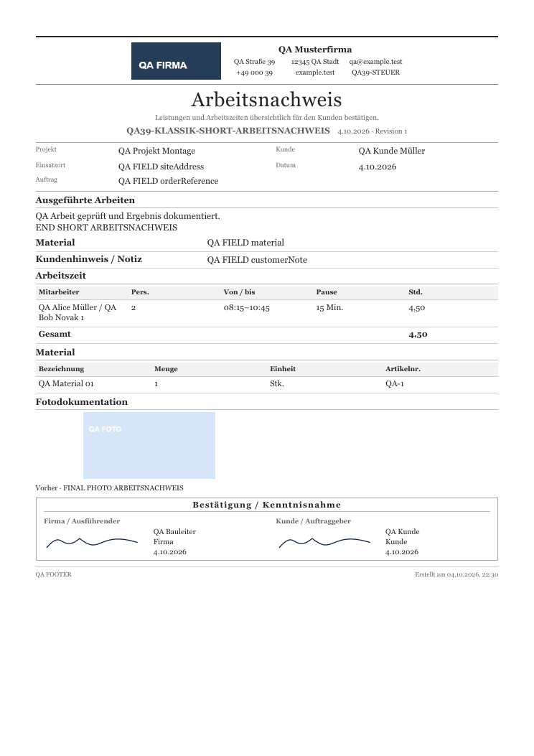Viewport: 534px width, 756px height.
Task: Click the phone number +49 000 39
Action: coord(255,73)
